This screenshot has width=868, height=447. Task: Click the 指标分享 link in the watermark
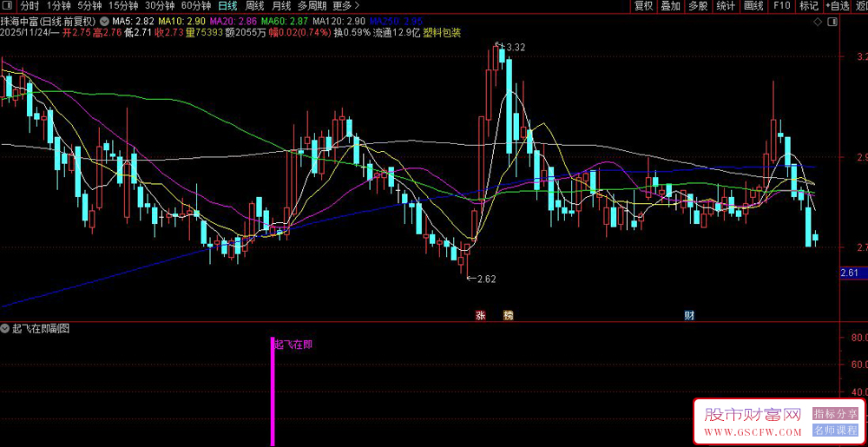(835, 414)
